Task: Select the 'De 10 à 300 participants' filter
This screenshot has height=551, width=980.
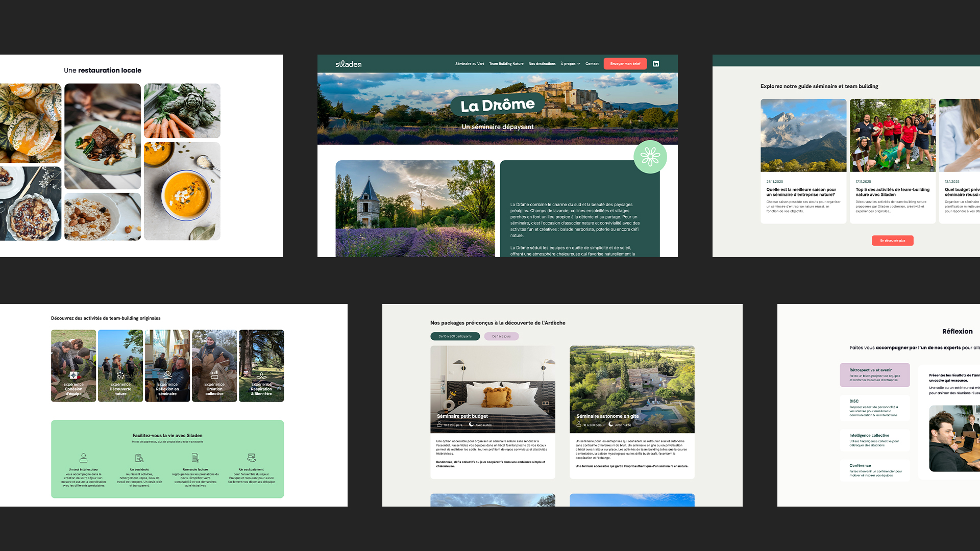Action: coord(455,336)
